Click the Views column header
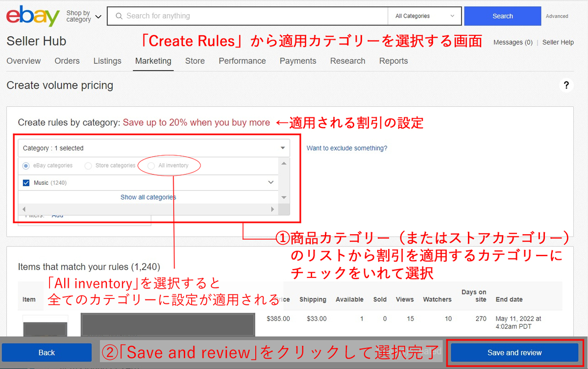 click(x=405, y=299)
